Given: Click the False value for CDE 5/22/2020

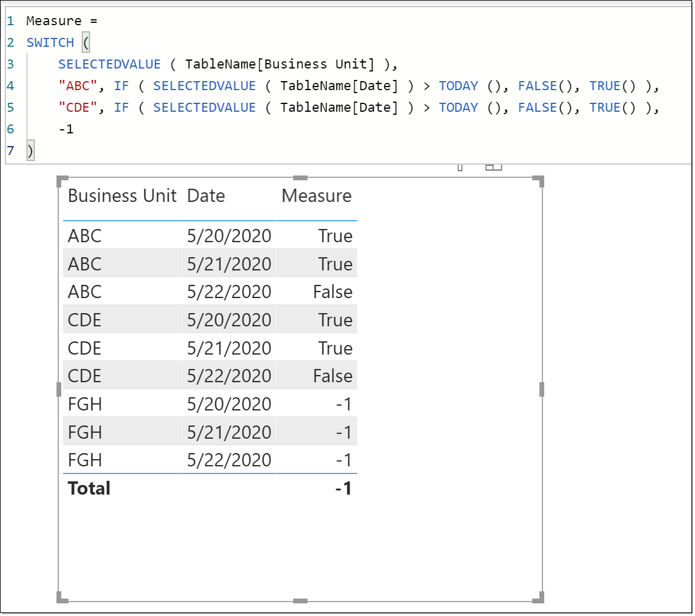Looking at the screenshot, I should coord(333,376).
